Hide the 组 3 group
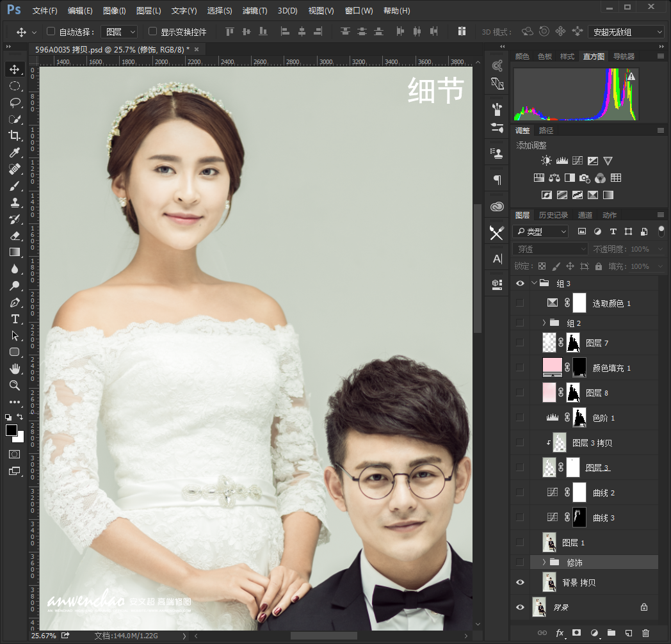671x644 pixels. pyautogui.click(x=520, y=284)
